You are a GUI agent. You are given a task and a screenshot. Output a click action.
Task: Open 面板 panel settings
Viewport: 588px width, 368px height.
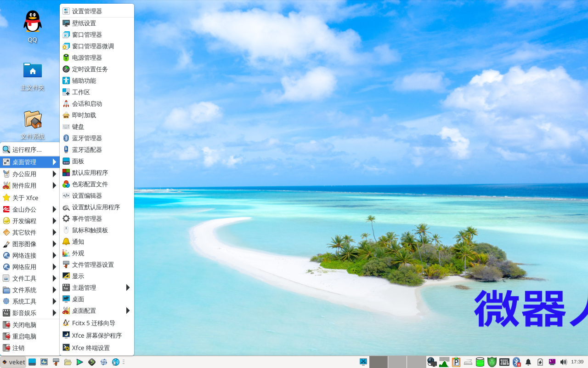pyautogui.click(x=97, y=161)
